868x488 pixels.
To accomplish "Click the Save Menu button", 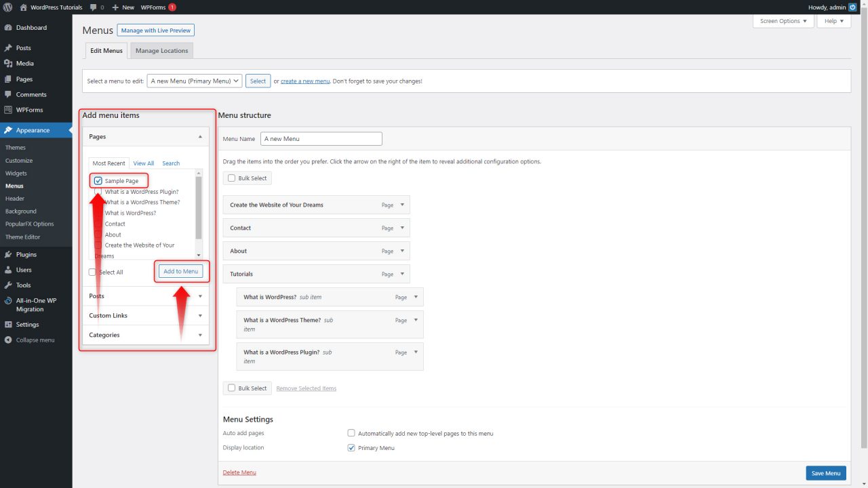I will pyautogui.click(x=825, y=472).
